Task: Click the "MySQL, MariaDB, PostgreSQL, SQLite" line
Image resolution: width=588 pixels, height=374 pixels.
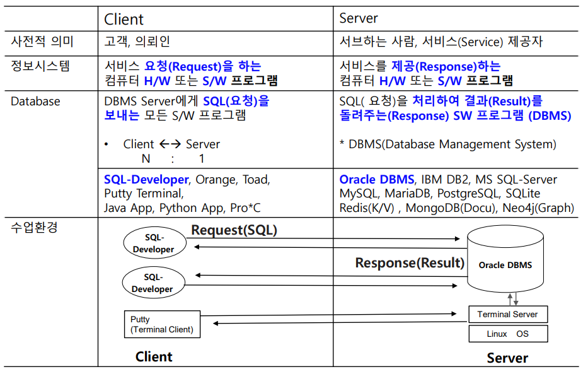Action: pos(440,194)
